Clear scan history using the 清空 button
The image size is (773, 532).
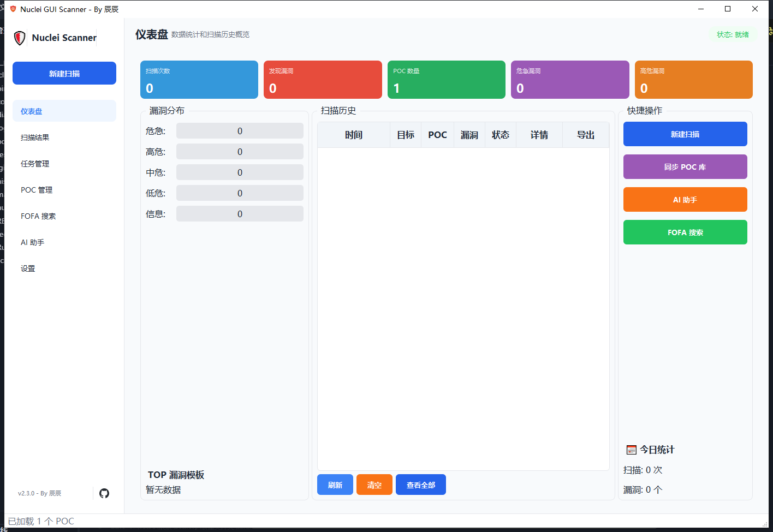pyautogui.click(x=374, y=485)
